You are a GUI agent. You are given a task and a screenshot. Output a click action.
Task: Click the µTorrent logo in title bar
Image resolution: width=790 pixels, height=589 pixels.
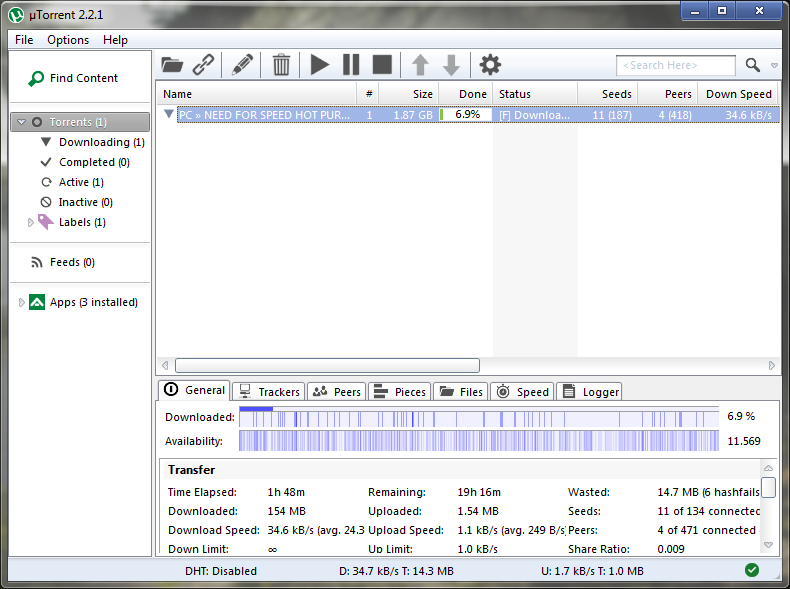click(16, 15)
